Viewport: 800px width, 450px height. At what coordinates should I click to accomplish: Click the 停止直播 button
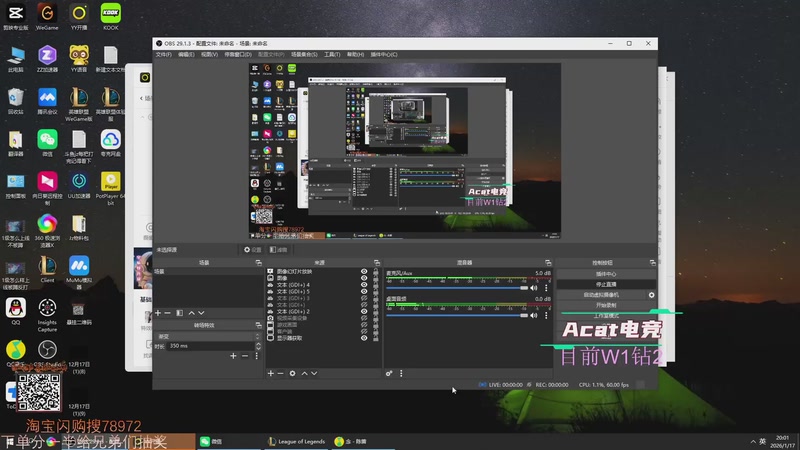pos(606,284)
